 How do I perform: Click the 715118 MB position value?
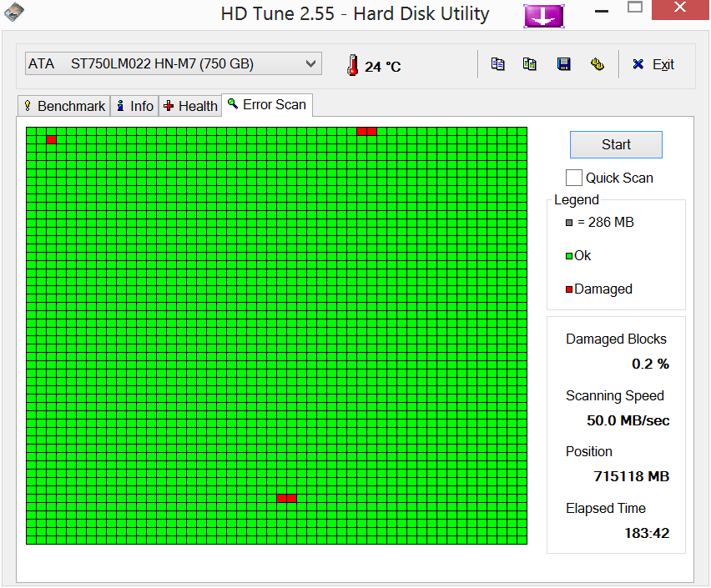click(631, 476)
